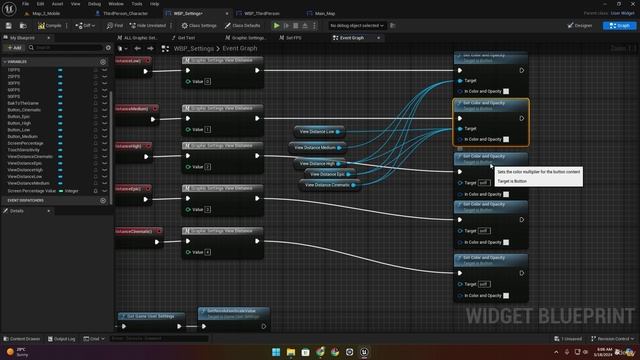
Task: Open the Edit menu
Action: pyautogui.click(x=40, y=4)
